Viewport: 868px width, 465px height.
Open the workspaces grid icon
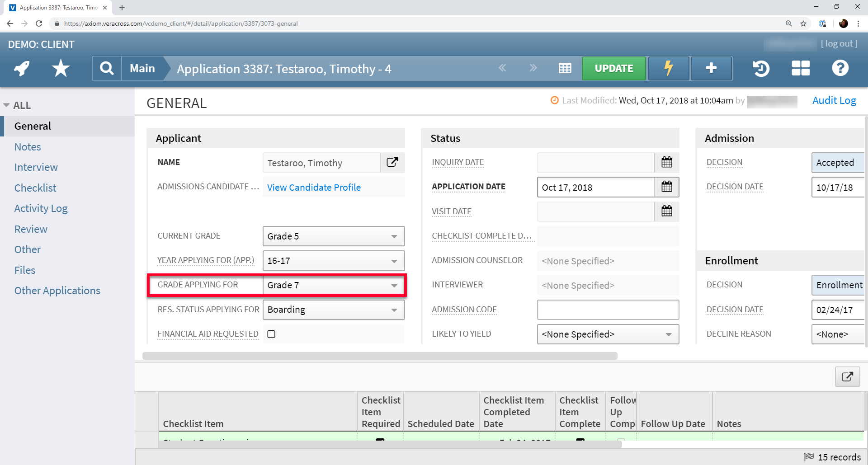[800, 68]
